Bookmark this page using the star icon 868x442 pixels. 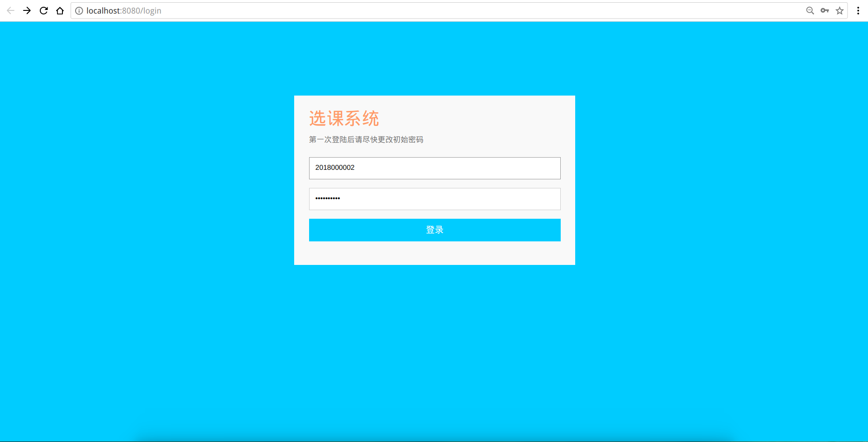tap(840, 10)
